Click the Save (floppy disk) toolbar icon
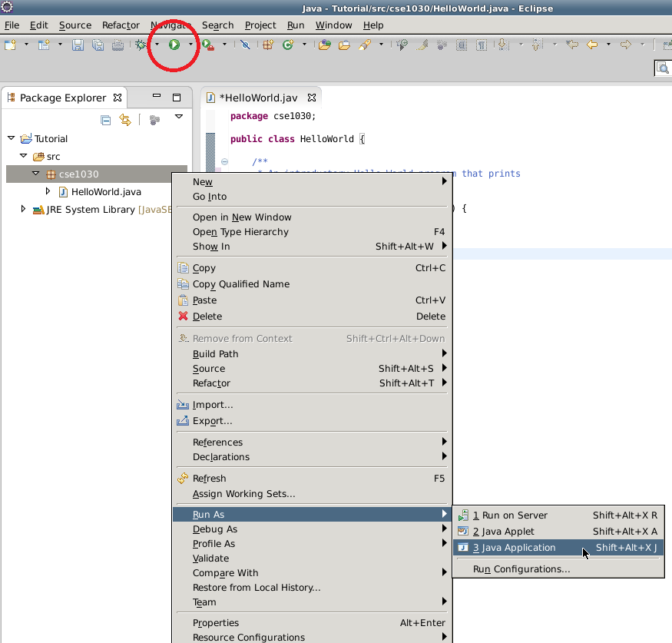The width and height of the screenshot is (672, 643). pyautogui.click(x=78, y=45)
